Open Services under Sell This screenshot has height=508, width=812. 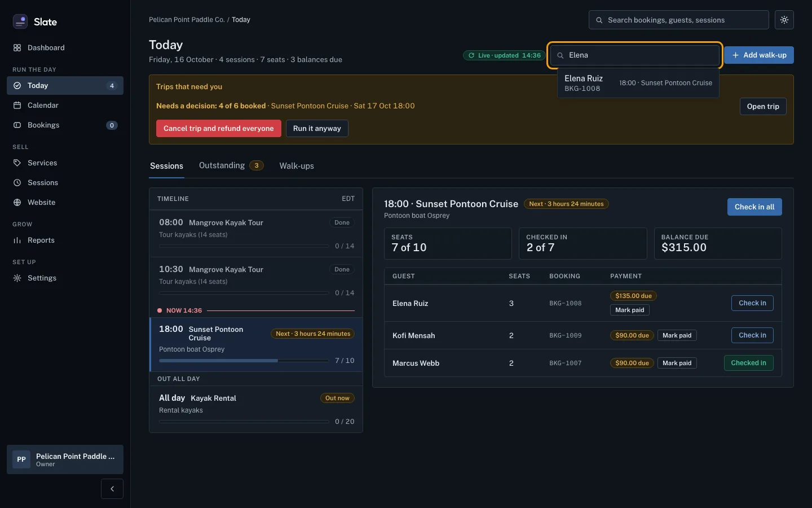click(65, 163)
